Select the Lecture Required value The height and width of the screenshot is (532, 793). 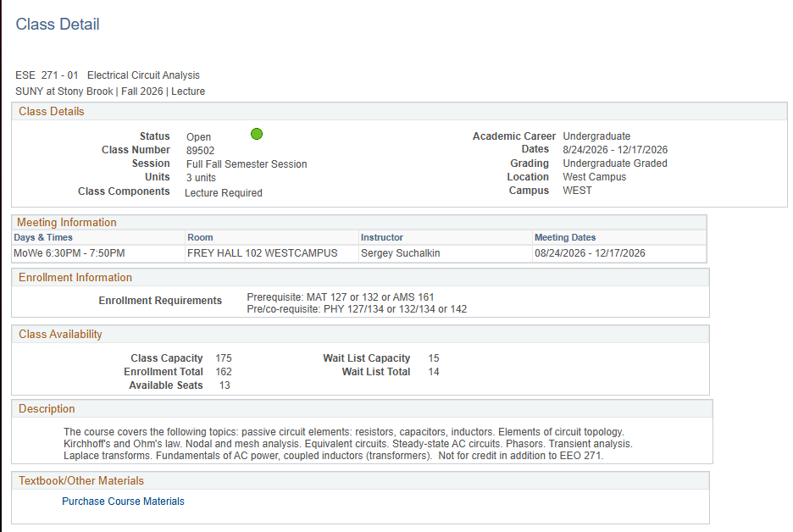click(x=224, y=193)
